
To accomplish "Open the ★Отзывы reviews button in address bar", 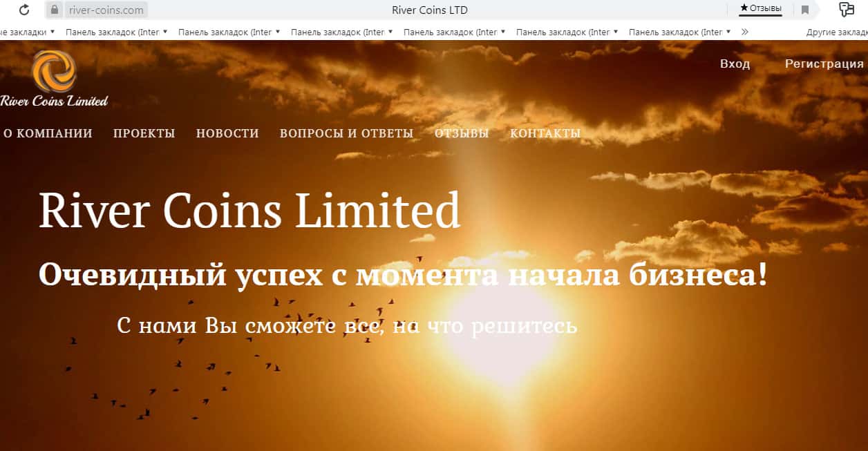I will tap(761, 9).
